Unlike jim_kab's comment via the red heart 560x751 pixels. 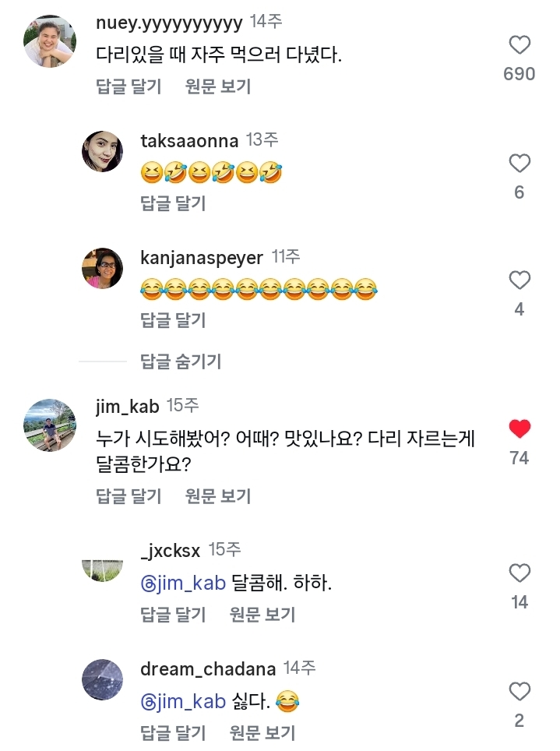coord(519,428)
